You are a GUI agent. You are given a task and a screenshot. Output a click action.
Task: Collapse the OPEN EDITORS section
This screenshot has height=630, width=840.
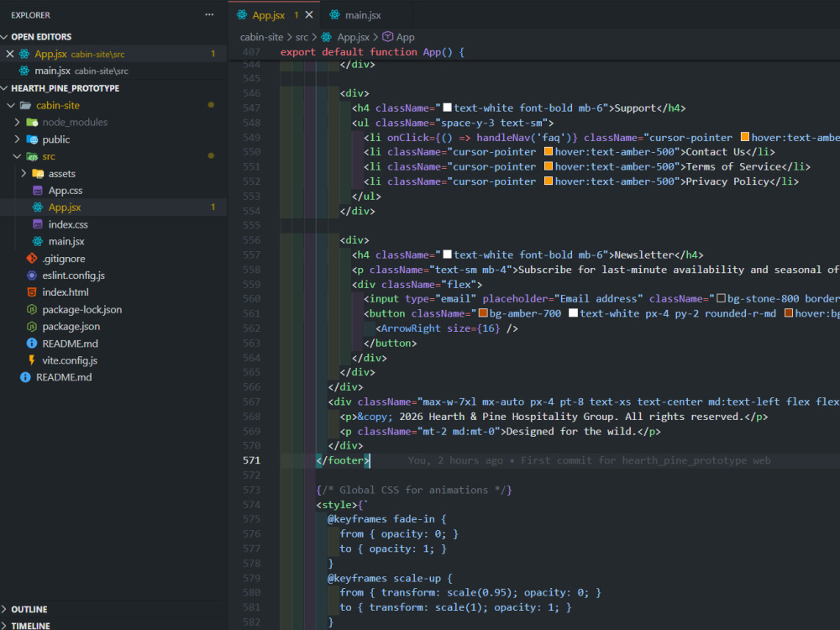(x=5, y=36)
